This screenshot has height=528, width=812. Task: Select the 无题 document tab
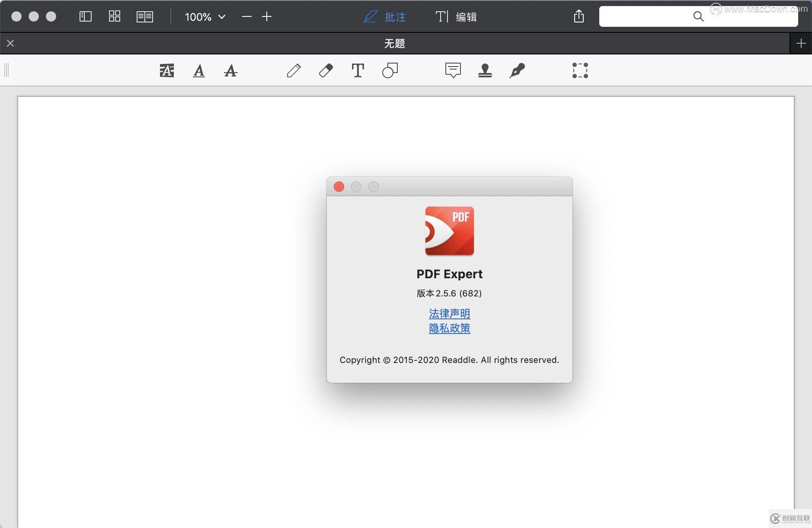(394, 43)
